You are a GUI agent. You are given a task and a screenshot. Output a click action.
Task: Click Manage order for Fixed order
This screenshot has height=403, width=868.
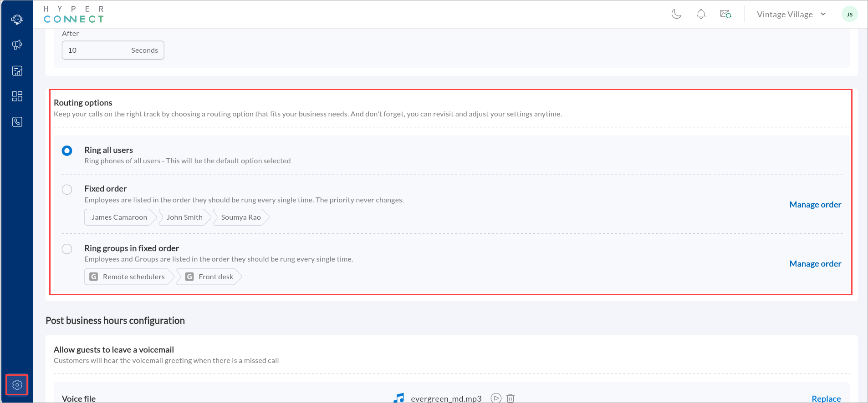click(x=815, y=205)
